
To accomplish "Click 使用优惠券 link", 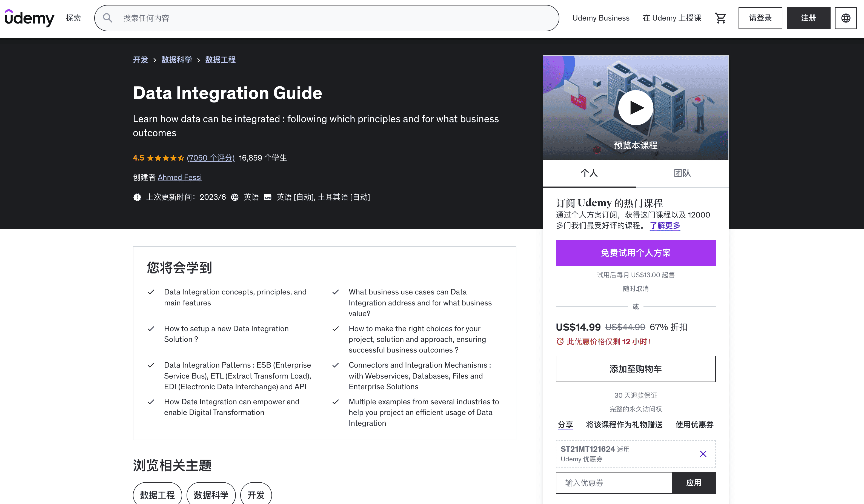I will point(694,425).
